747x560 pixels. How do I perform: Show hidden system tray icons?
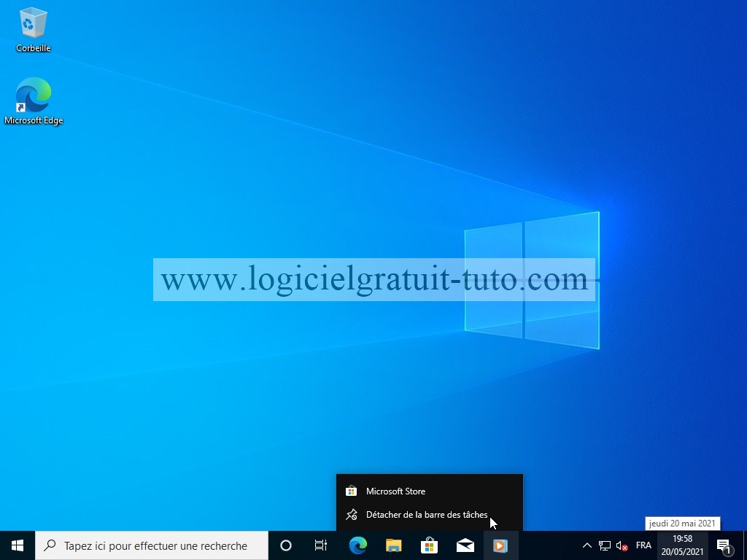tap(587, 545)
